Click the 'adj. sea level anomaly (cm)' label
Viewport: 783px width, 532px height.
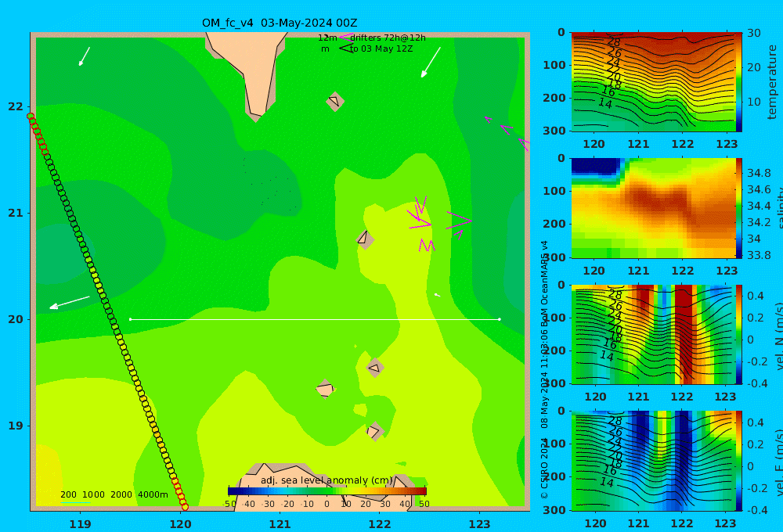click(x=327, y=480)
